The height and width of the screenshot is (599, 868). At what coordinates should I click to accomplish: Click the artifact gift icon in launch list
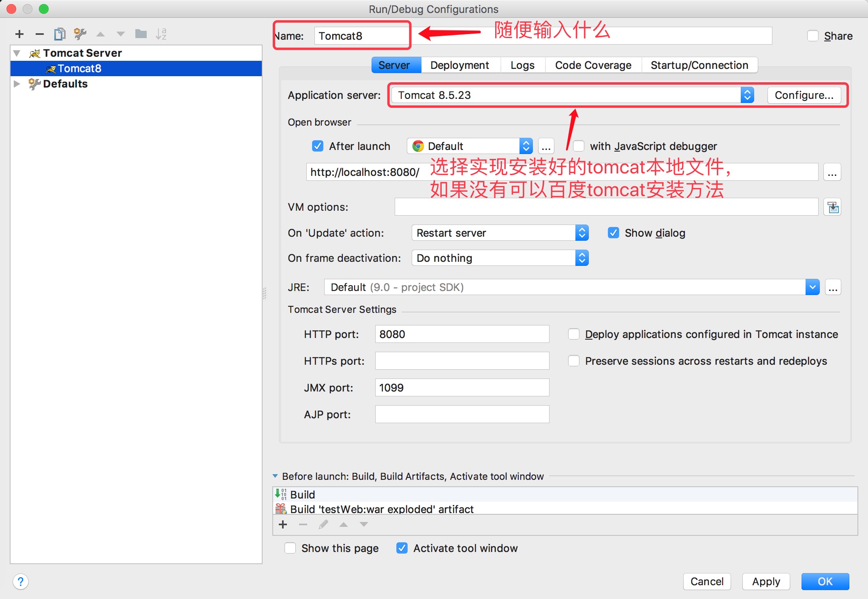point(281,509)
